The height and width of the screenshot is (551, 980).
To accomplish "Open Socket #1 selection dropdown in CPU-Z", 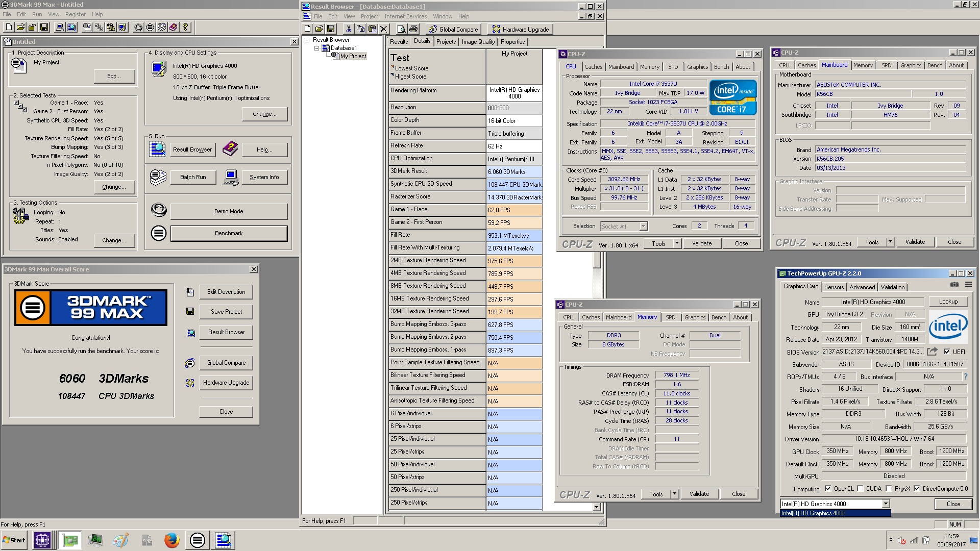I will coord(643,226).
